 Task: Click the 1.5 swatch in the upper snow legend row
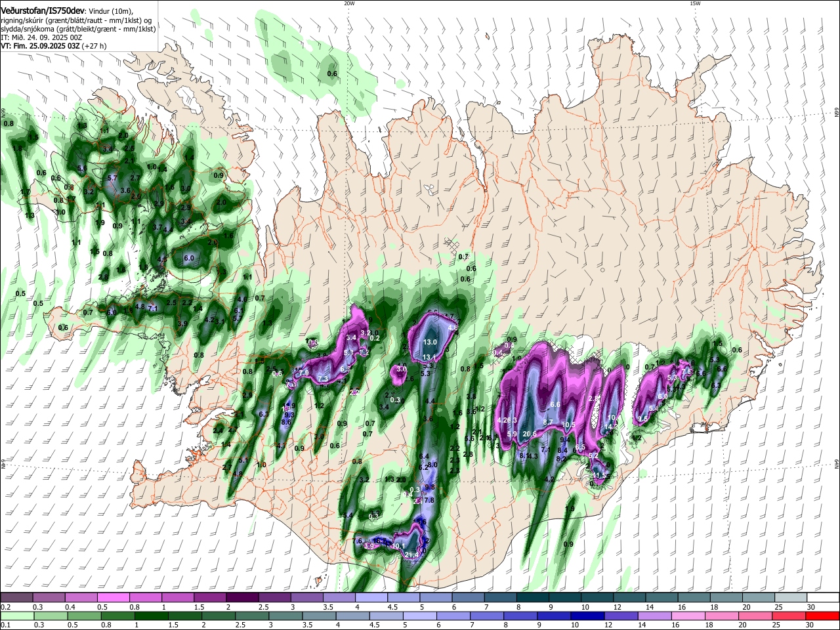(x=209, y=597)
